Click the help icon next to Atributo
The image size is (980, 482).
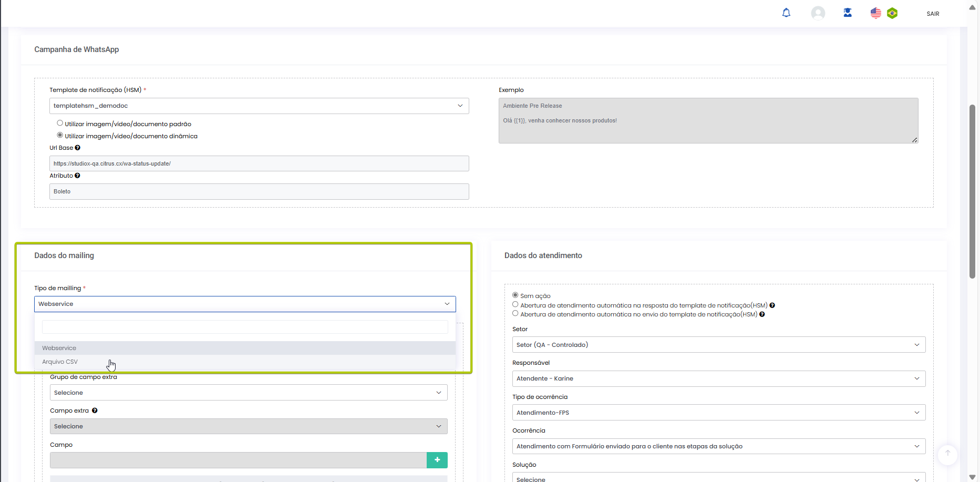(77, 176)
